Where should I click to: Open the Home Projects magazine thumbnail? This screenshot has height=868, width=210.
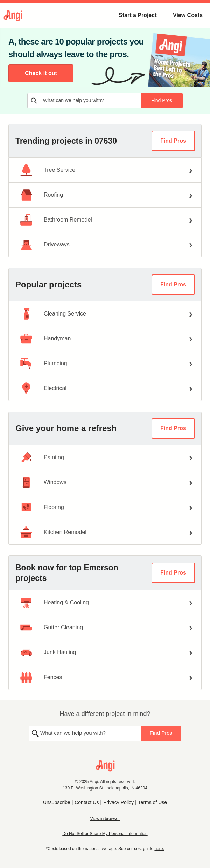point(179,60)
